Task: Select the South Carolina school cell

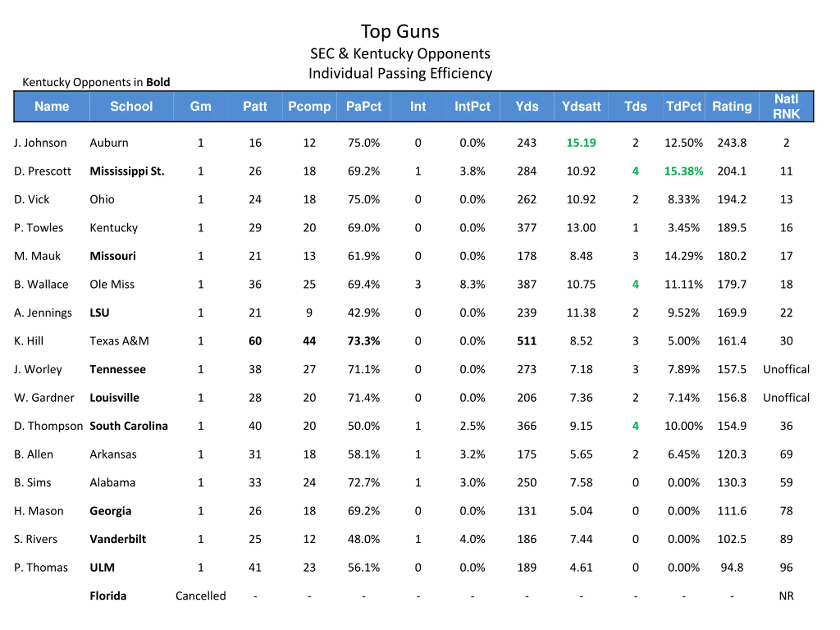Action: point(129,426)
